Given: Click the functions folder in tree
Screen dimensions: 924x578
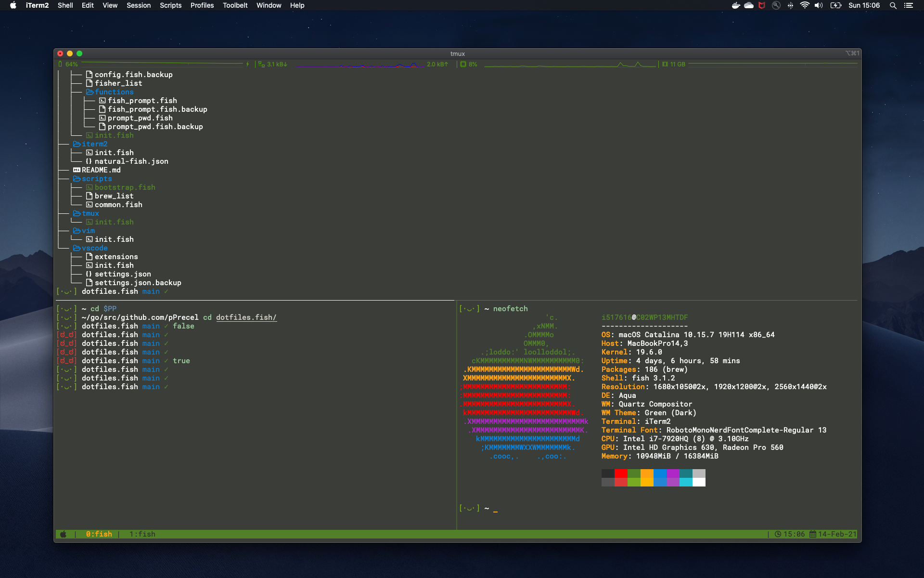Looking at the screenshot, I should 114,92.
